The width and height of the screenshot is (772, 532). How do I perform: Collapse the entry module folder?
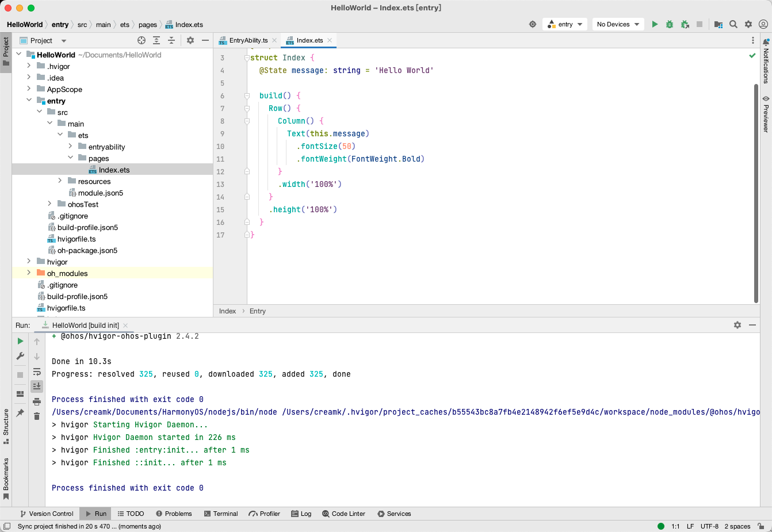click(x=29, y=101)
